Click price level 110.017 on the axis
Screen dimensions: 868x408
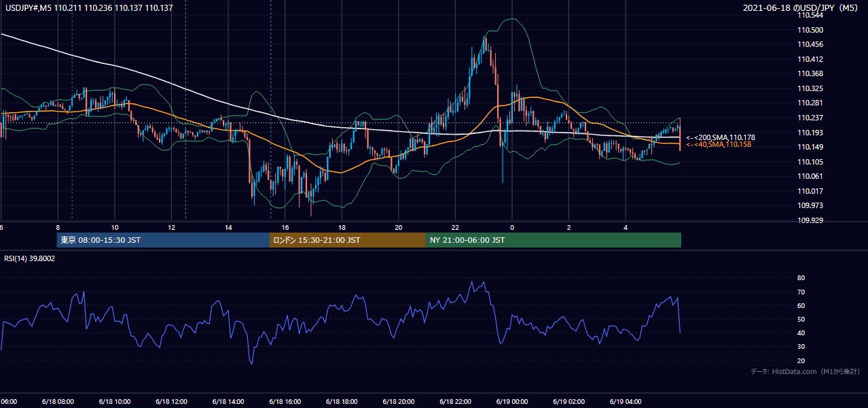coord(810,191)
